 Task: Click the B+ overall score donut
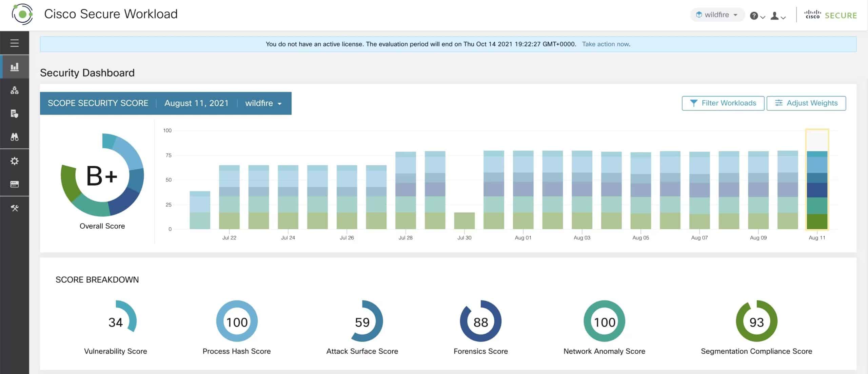click(x=102, y=175)
